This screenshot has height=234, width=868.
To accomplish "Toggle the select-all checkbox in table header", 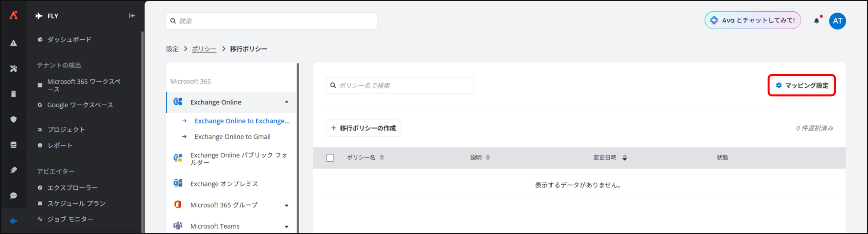I will [x=330, y=158].
